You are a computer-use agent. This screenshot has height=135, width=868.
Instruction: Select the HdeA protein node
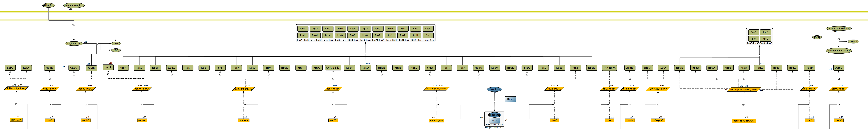[x=478, y=68]
